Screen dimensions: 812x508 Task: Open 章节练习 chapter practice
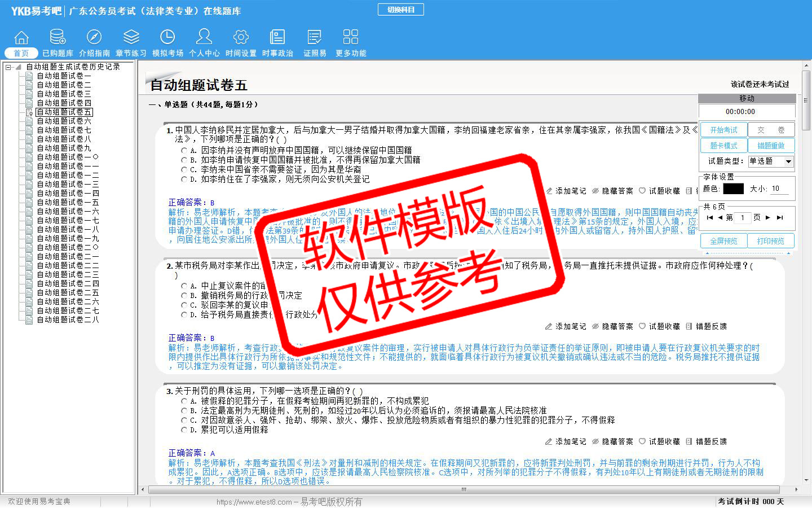point(131,38)
